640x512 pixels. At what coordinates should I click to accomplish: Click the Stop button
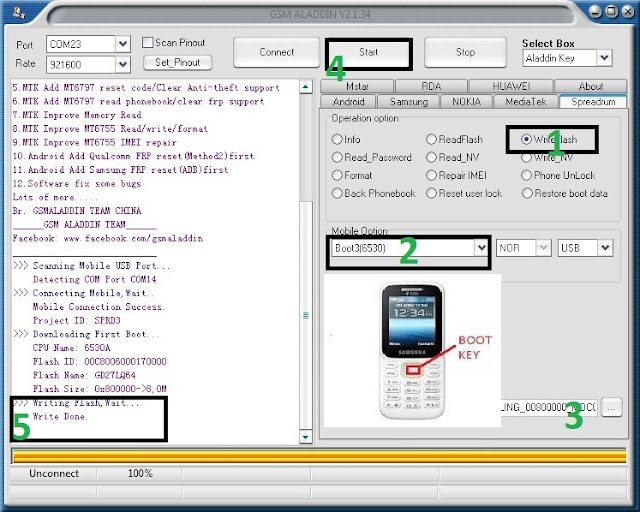465,52
